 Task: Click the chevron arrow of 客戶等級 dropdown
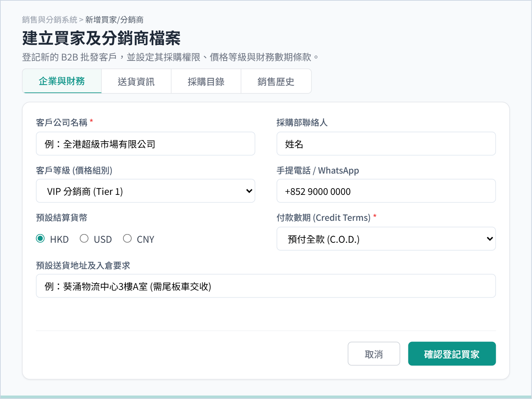point(249,191)
